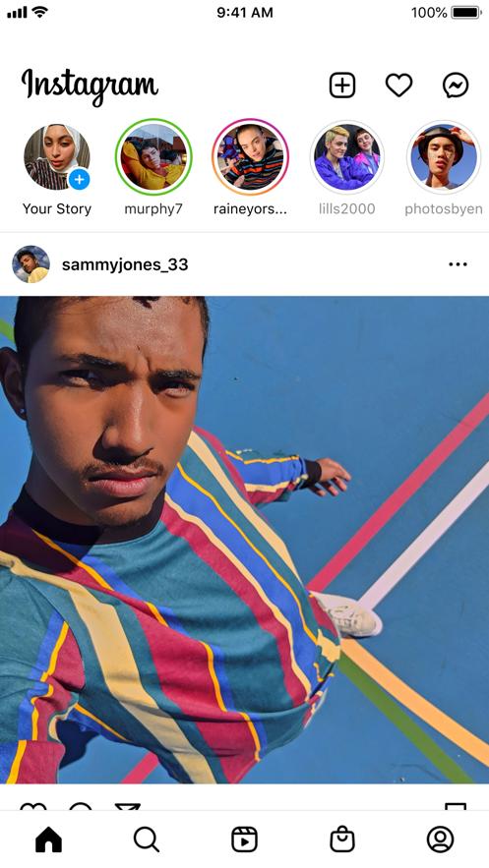Tap the striped shirt post photo

[244, 540]
